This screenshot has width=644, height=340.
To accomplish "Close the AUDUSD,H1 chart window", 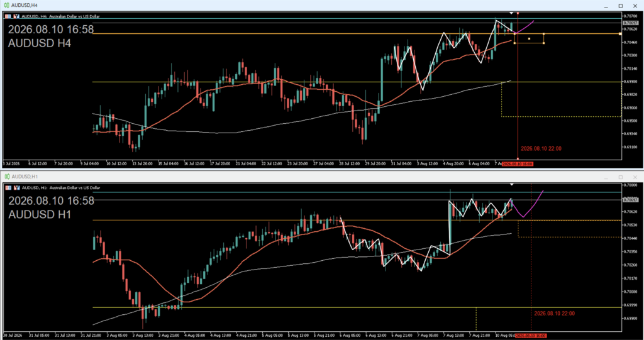I will pyautogui.click(x=635, y=177).
